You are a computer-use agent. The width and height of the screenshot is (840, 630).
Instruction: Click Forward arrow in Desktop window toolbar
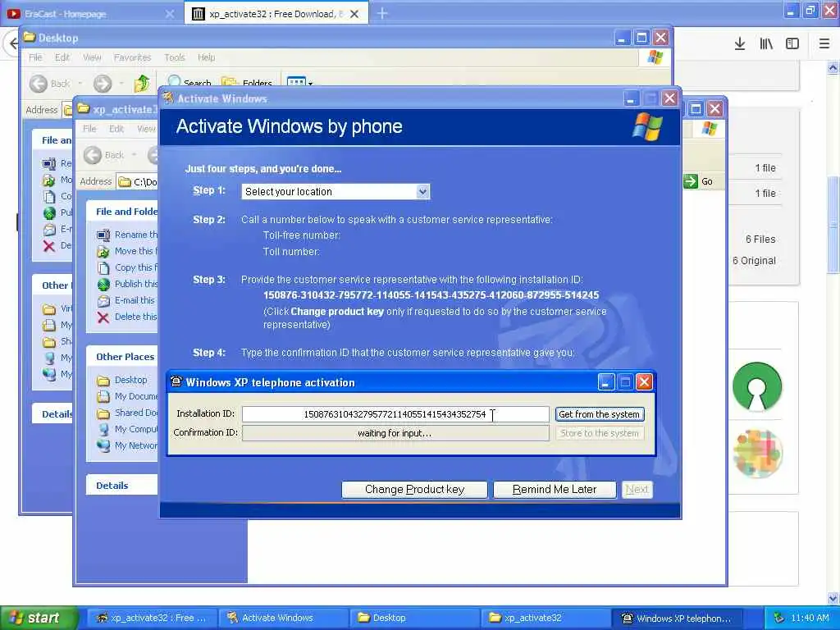(103, 84)
